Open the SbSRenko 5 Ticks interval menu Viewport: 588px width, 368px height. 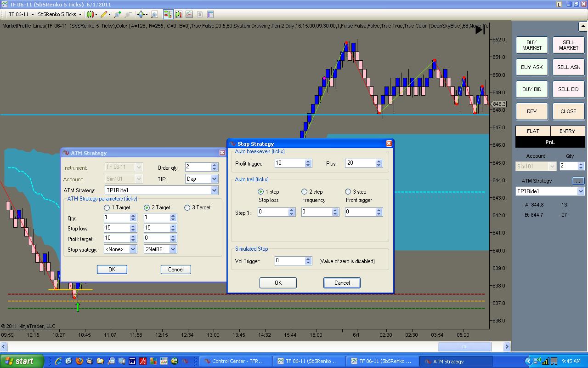[x=59, y=14]
